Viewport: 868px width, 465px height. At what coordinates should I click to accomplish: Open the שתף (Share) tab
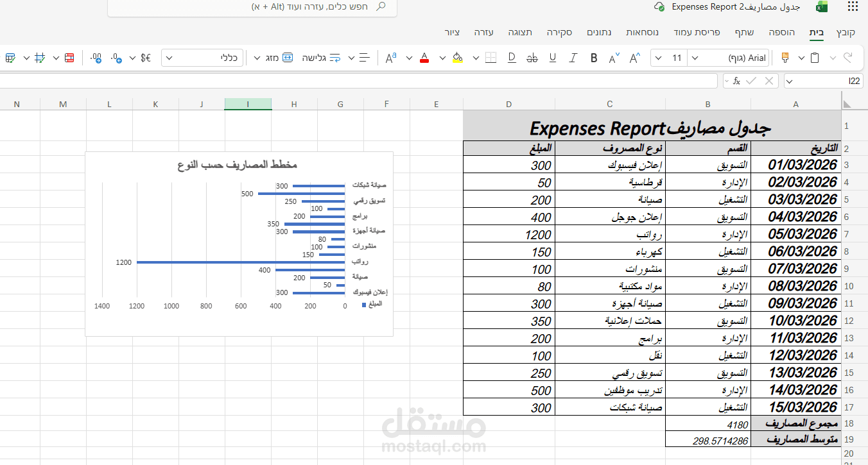point(743,32)
